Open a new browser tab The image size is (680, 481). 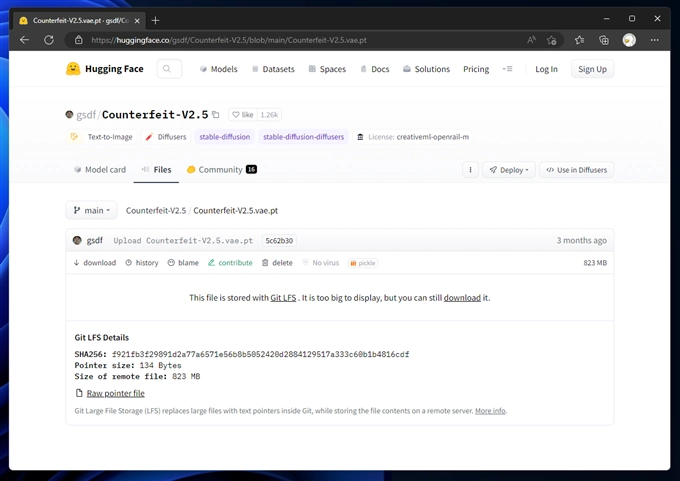(156, 20)
